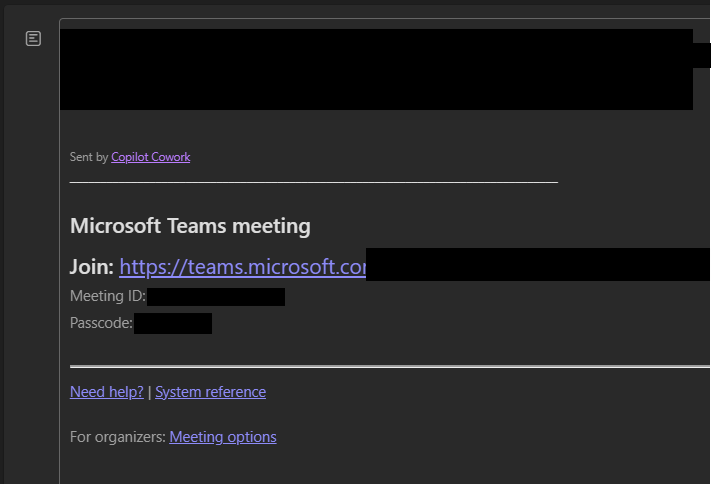Open the Copilot Cowork link

coord(150,157)
